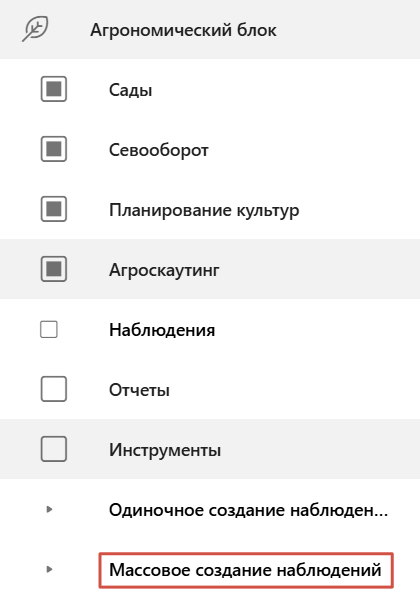Screen dimensions: 420x598
Task: Select the Сады label
Action: coord(130,90)
